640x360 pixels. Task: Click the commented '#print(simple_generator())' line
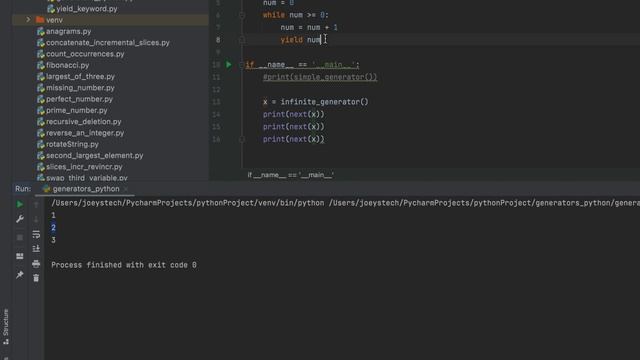pos(320,77)
